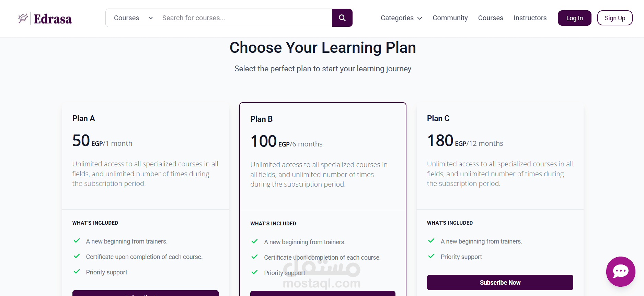Go to the Community page
This screenshot has width=644, height=296.
(450, 18)
